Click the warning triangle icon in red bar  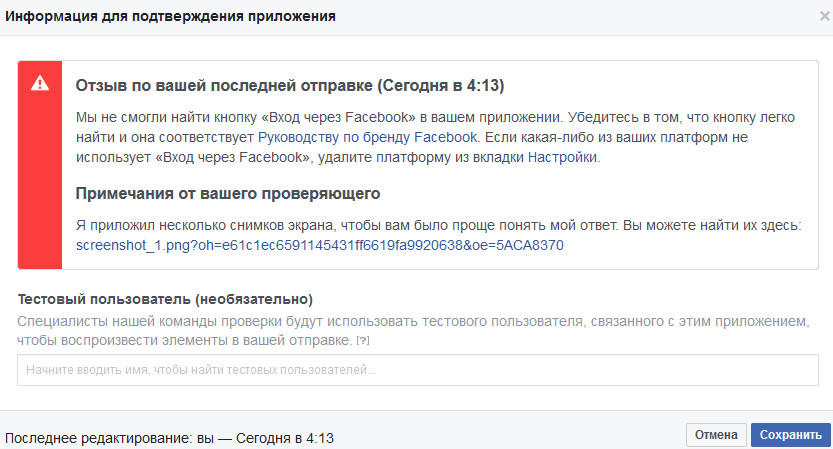coord(39,83)
